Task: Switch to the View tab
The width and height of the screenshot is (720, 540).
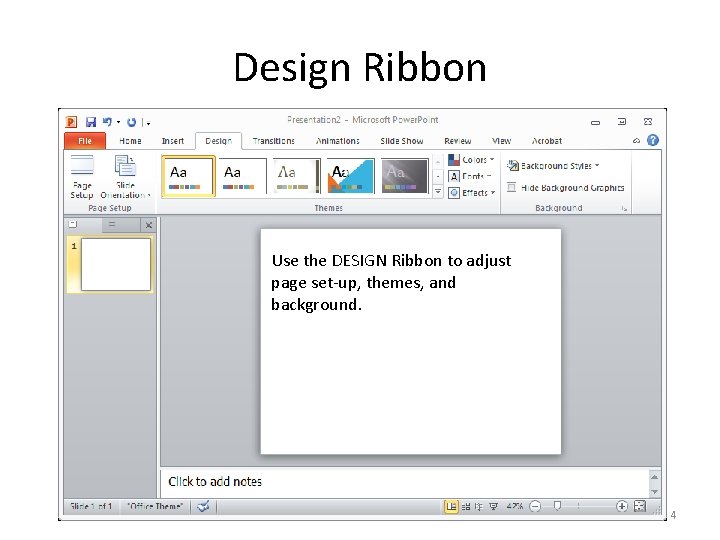Action: 501,141
